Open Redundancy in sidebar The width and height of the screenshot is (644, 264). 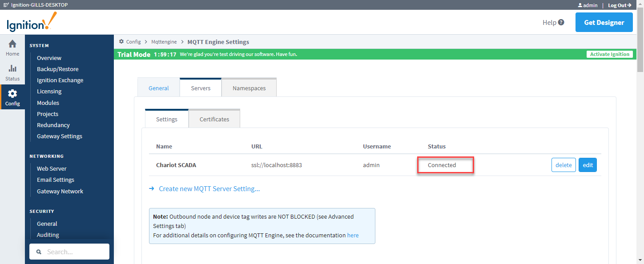click(53, 125)
